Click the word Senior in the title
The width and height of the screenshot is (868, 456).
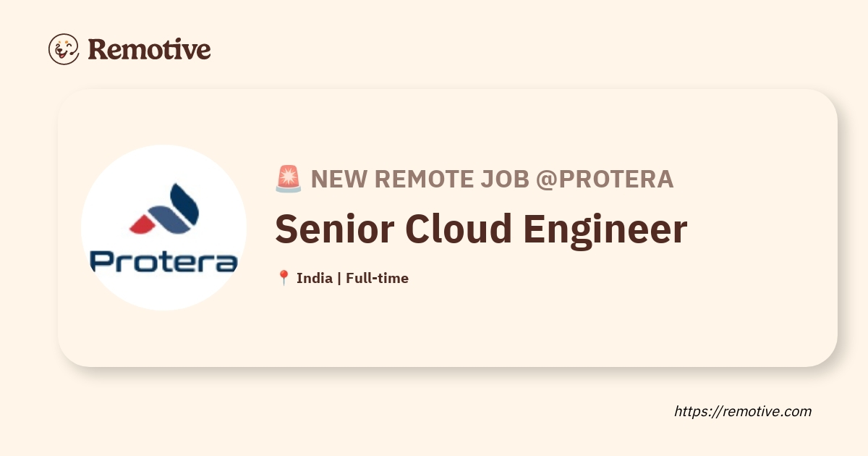335,229
